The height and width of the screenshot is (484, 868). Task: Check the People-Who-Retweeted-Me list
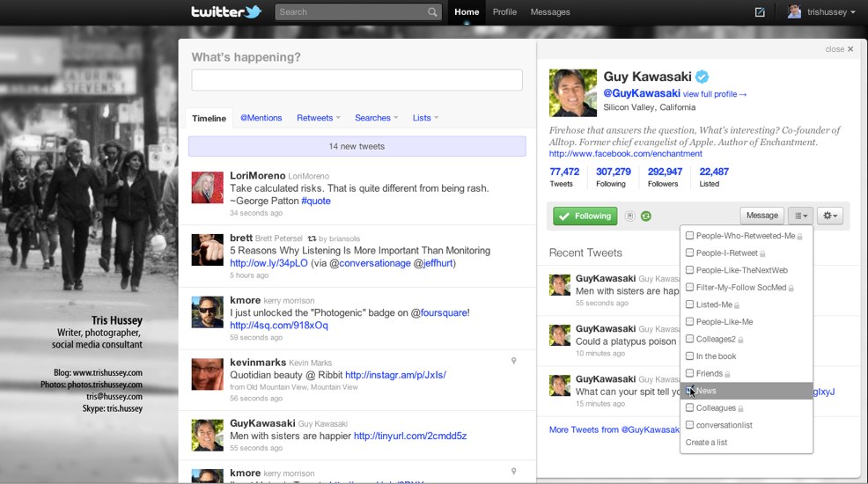(x=689, y=236)
